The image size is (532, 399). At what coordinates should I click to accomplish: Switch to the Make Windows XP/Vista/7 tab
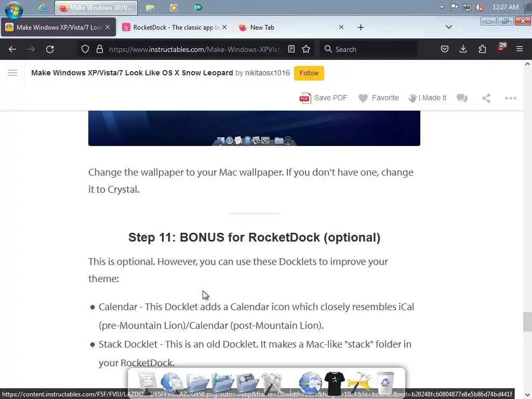click(x=58, y=27)
